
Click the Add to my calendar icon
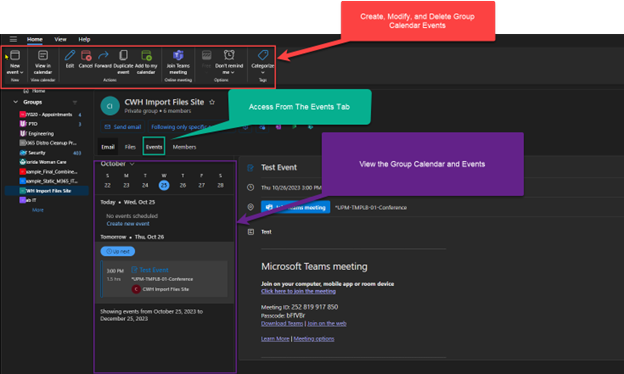coord(146,55)
